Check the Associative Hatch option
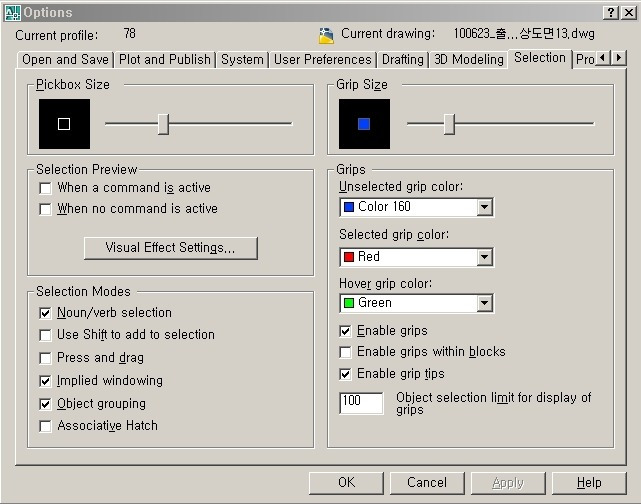The width and height of the screenshot is (641, 504). (x=45, y=426)
